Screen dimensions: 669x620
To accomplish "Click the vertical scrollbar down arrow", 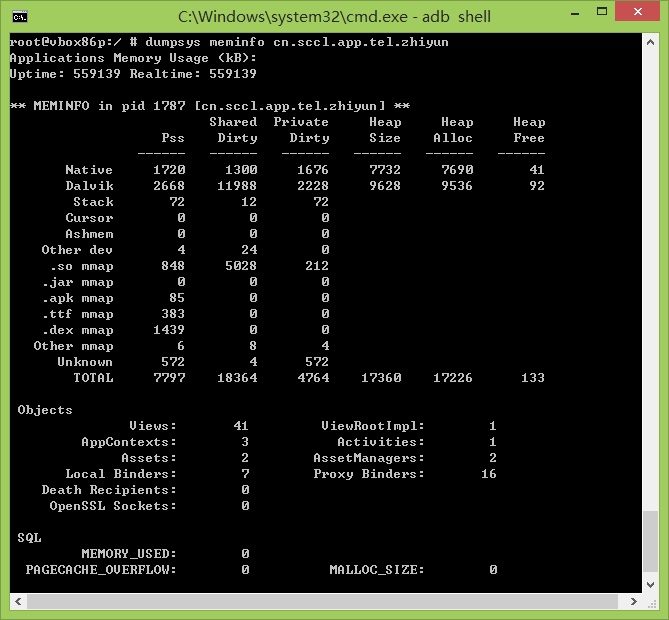I will (x=651, y=585).
